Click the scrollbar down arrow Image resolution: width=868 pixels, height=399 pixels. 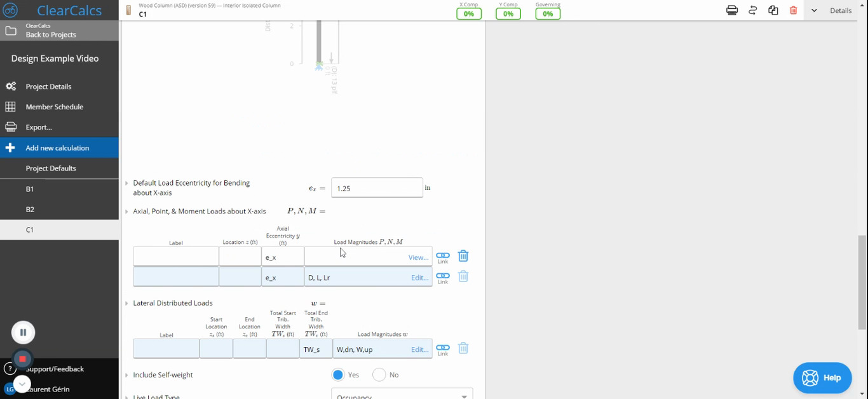click(x=862, y=395)
